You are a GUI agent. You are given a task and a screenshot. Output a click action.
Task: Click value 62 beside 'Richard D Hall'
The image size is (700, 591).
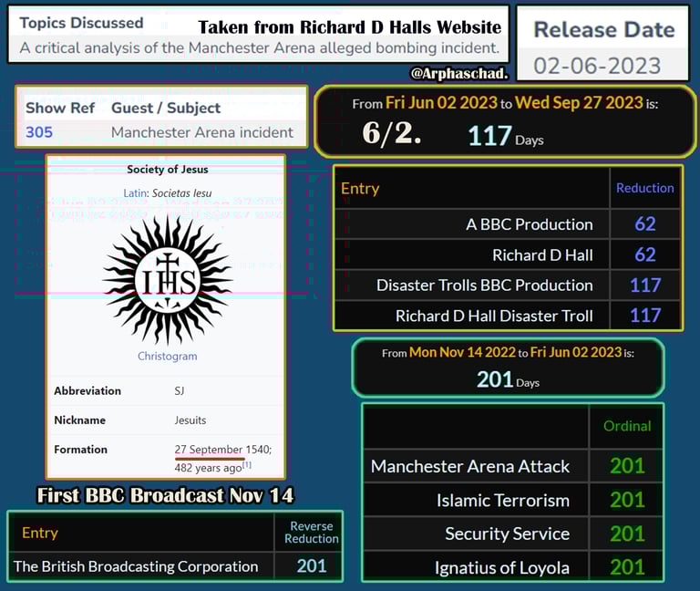click(645, 255)
